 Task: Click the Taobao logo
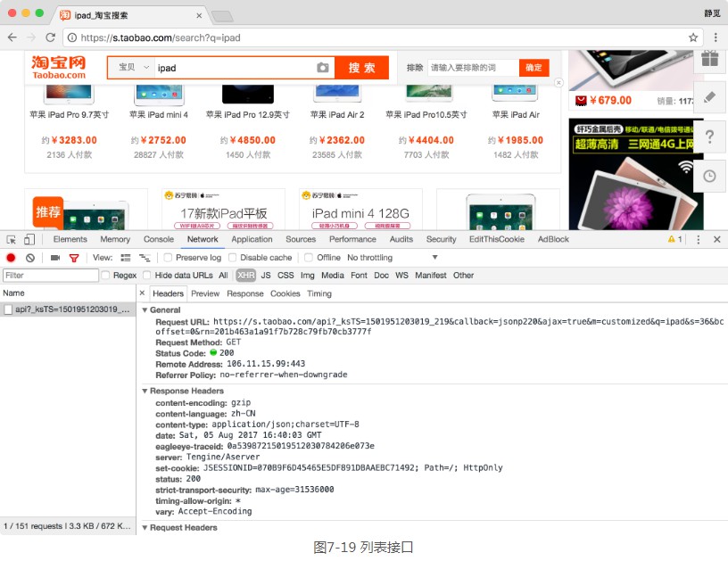59,67
